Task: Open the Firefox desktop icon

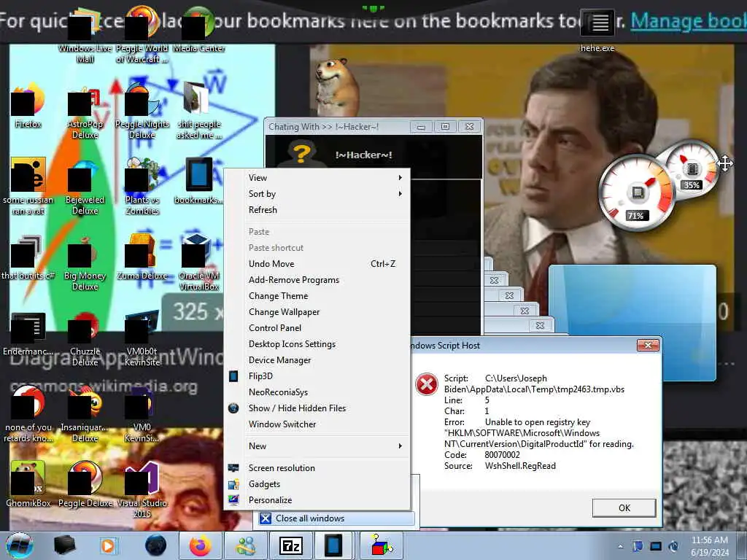Action: click(28, 106)
